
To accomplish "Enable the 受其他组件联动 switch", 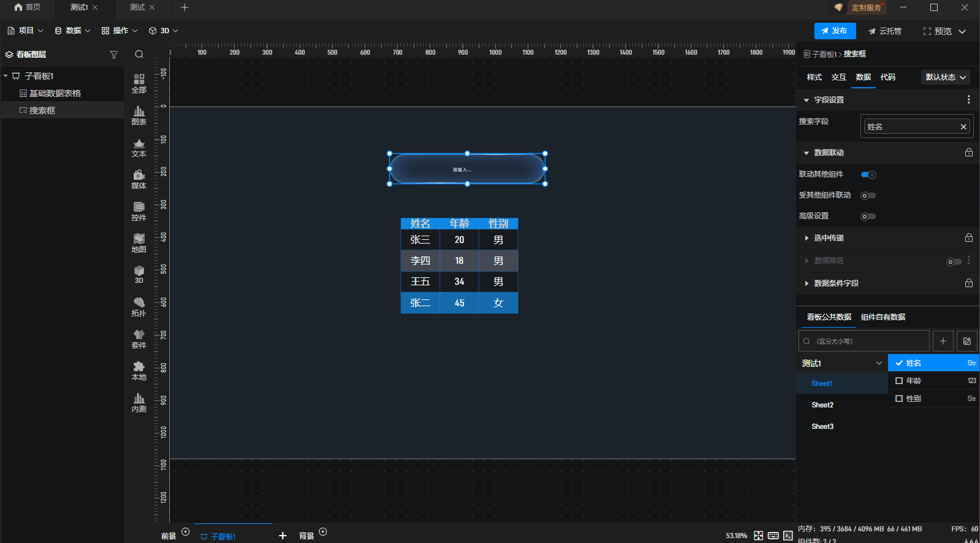I will (868, 196).
